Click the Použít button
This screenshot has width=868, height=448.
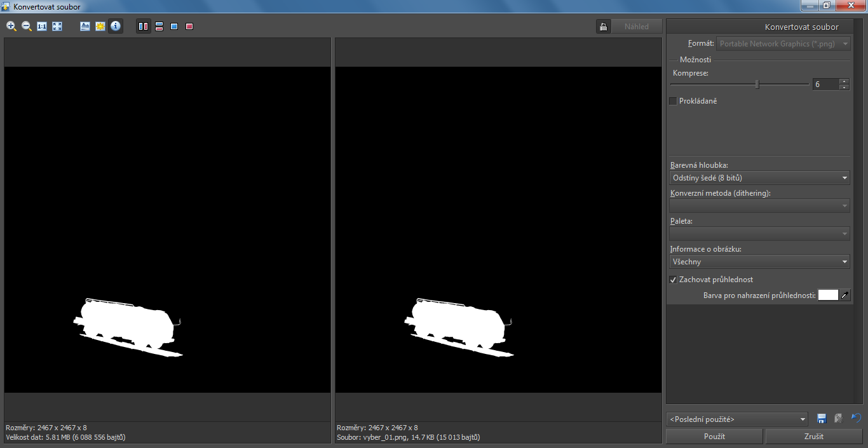(x=714, y=437)
